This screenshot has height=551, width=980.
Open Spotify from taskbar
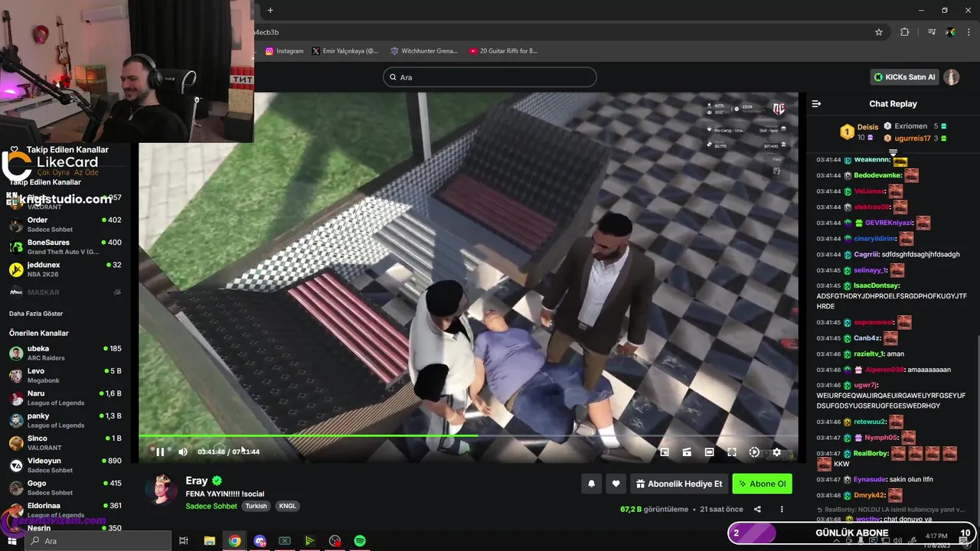pyautogui.click(x=360, y=541)
